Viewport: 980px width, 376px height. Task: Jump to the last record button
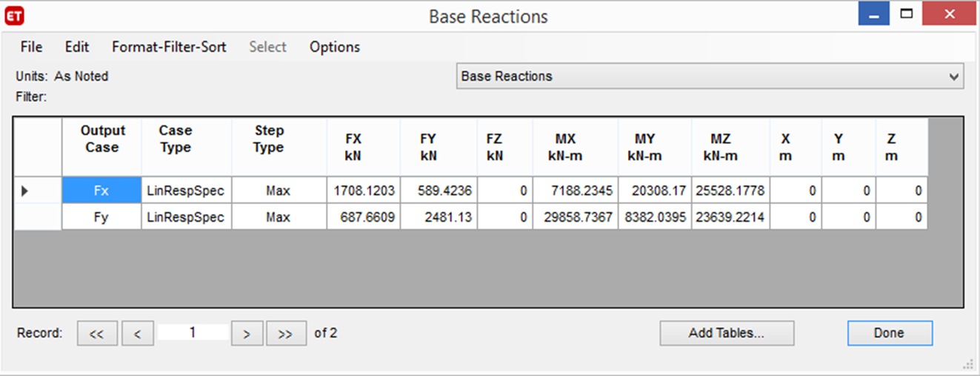pyautogui.click(x=286, y=334)
